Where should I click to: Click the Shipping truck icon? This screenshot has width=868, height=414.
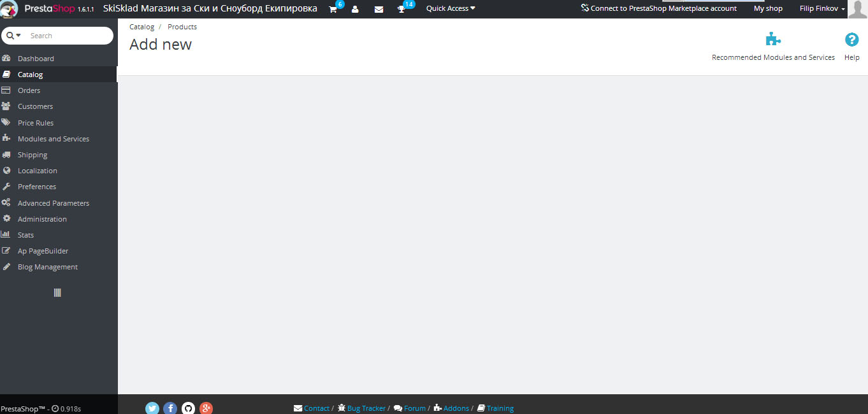click(x=6, y=155)
